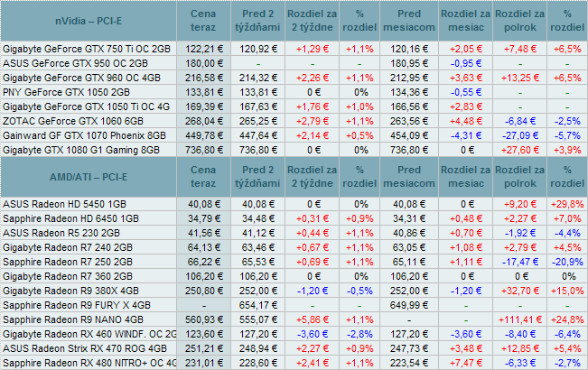Click the -17,47 € half-year difference
Screen dimensions: 588x370
coord(519,262)
